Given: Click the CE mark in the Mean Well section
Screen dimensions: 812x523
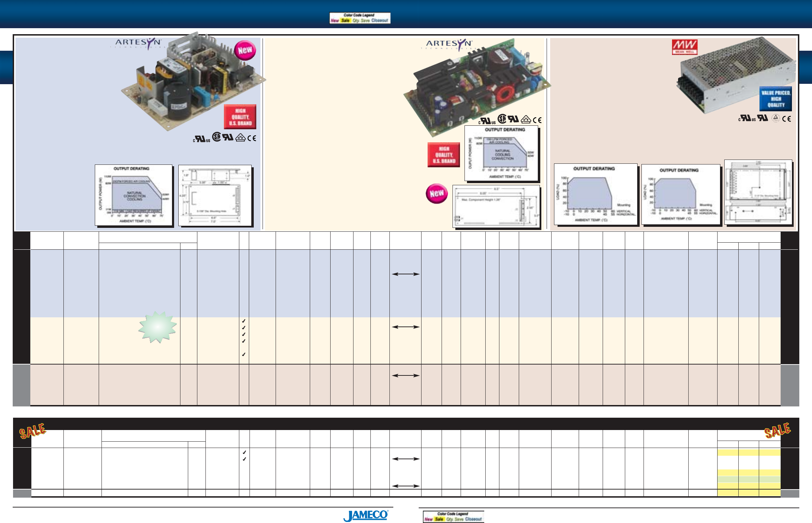Looking at the screenshot, I should (787, 119).
